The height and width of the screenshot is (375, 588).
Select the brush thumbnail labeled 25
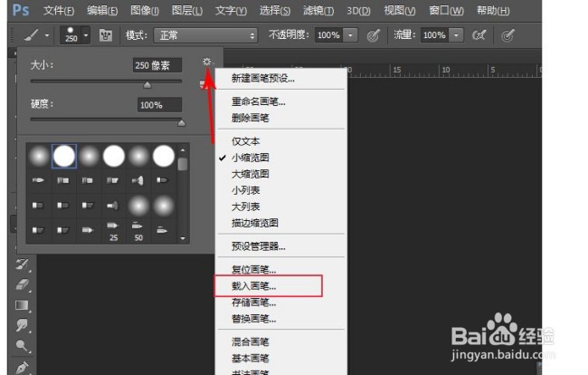[x=114, y=231]
